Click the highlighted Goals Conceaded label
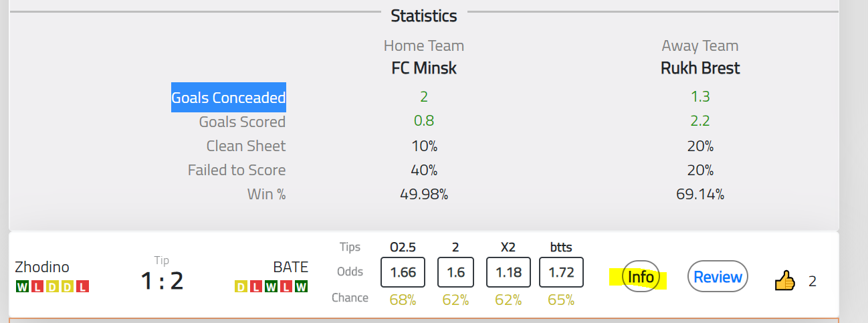Image resolution: width=868 pixels, height=323 pixels. 229,98
